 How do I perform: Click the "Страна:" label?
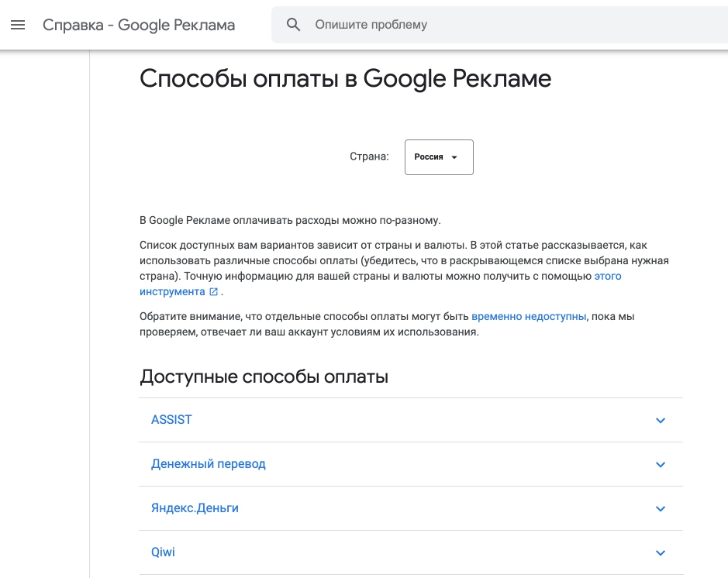tap(369, 157)
